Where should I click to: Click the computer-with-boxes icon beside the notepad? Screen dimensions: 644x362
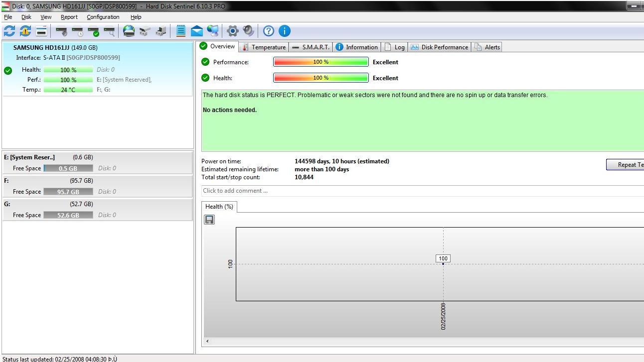coord(161,31)
